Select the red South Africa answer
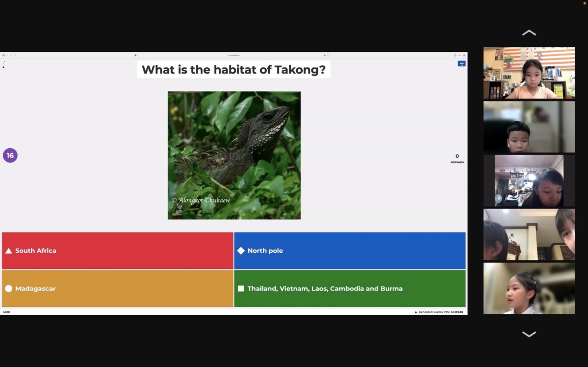 tap(118, 251)
